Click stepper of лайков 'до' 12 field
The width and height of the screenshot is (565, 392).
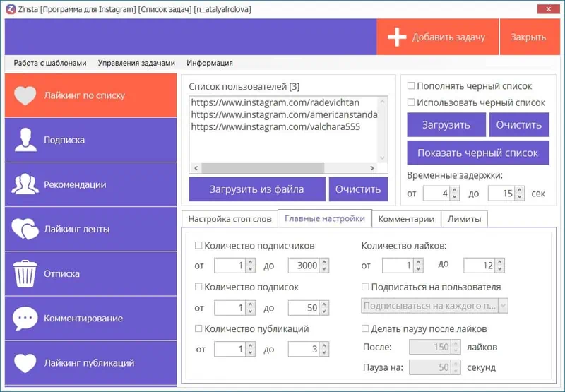click(x=499, y=266)
